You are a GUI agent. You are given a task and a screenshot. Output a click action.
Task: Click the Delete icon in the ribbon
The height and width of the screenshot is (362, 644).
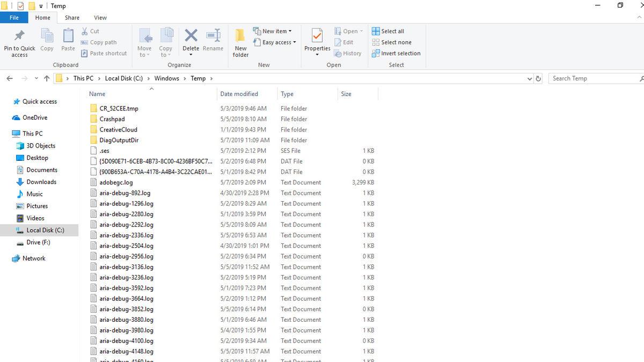click(191, 36)
